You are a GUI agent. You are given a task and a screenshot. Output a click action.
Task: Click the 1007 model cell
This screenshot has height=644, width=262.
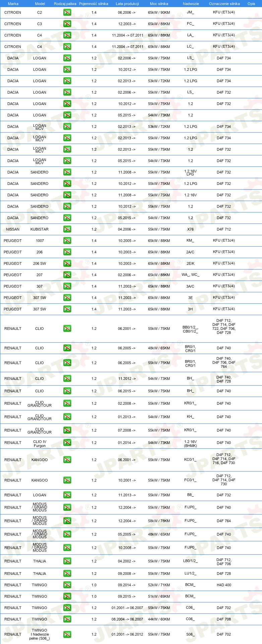tap(40, 241)
